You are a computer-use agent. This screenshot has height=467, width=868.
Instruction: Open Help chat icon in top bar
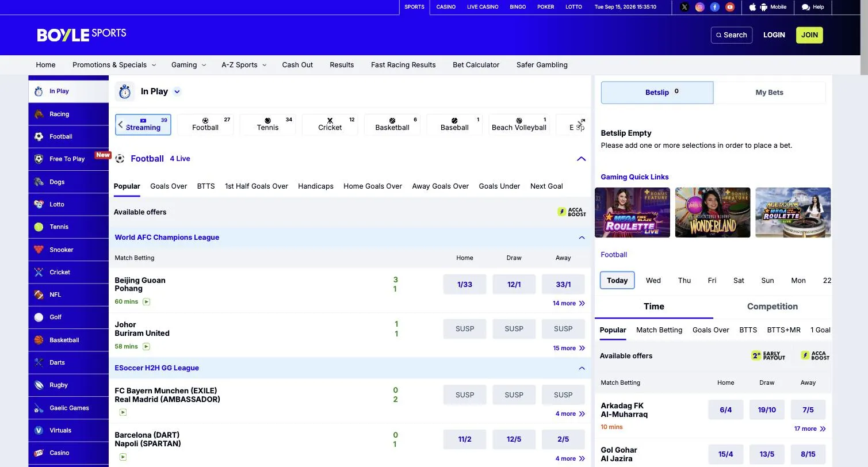(806, 7)
